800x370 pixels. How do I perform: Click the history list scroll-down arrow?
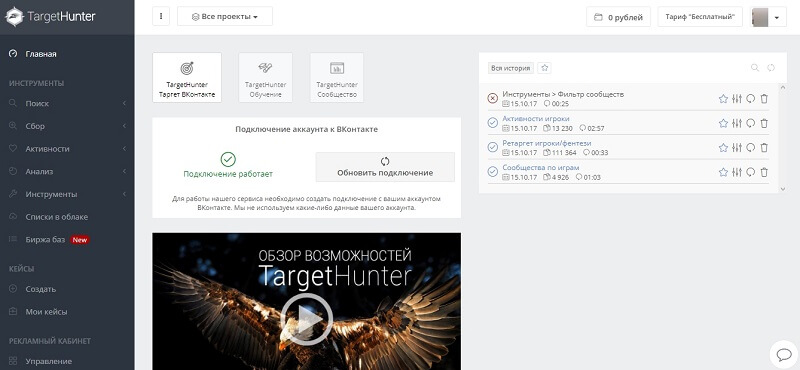(783, 189)
